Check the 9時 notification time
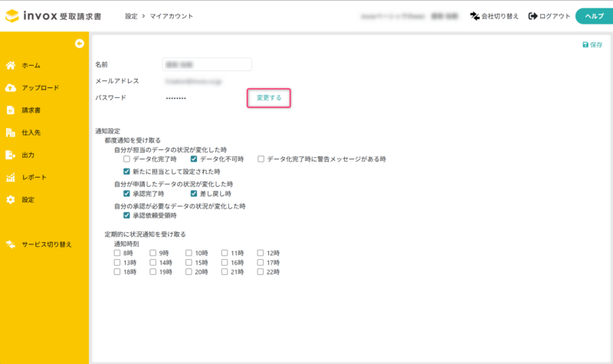 point(152,253)
